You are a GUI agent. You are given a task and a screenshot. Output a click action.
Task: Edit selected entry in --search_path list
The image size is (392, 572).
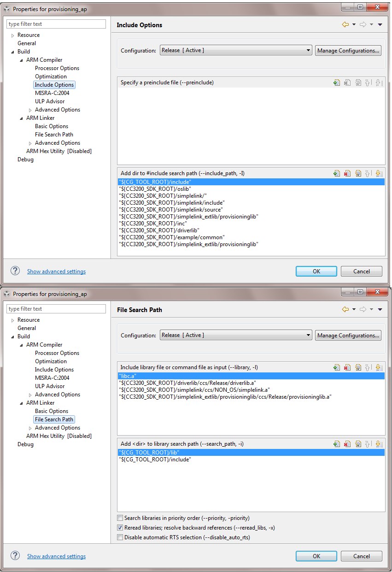(358, 444)
